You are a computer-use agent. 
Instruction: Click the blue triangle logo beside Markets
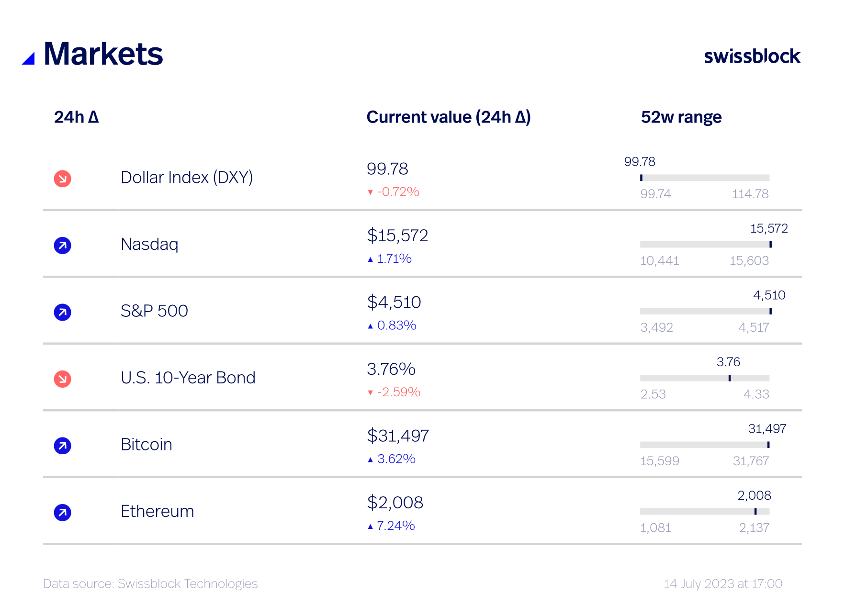point(29,58)
